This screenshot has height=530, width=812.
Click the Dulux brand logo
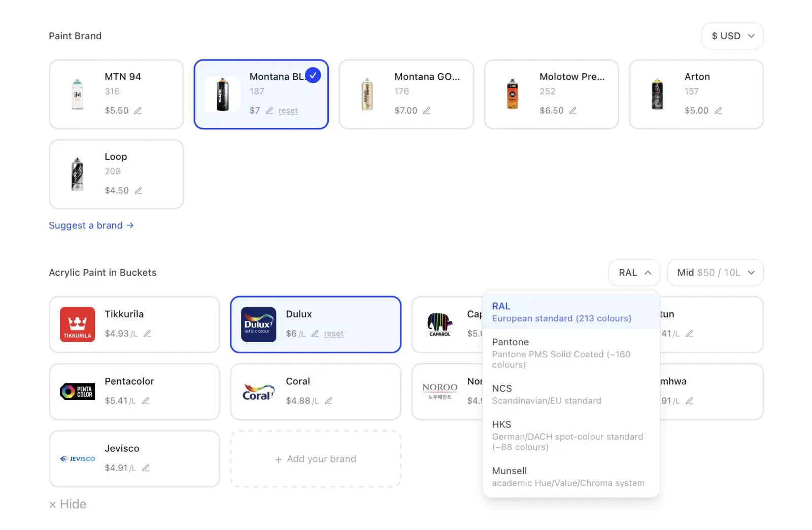click(x=259, y=324)
